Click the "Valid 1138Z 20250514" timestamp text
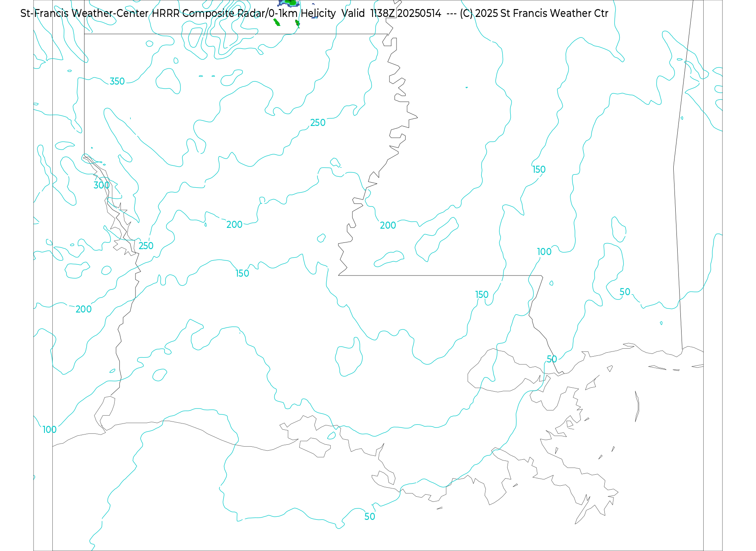756x551 pixels. [x=391, y=13]
